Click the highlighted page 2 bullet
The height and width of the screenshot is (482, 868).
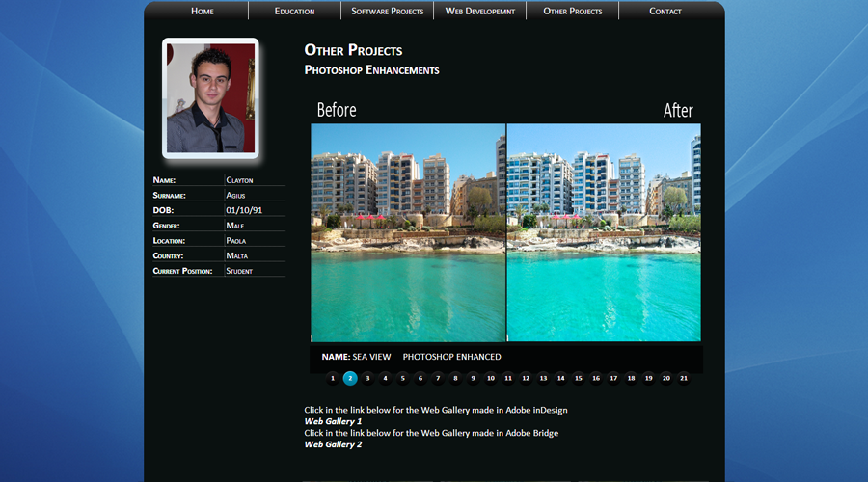pyautogui.click(x=350, y=379)
